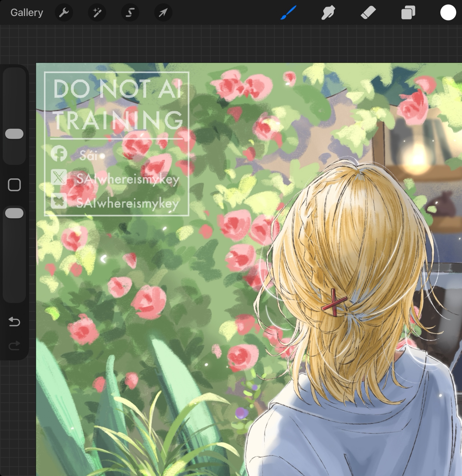Select the Smudge finger tool
The image size is (462, 476).
coord(328,13)
